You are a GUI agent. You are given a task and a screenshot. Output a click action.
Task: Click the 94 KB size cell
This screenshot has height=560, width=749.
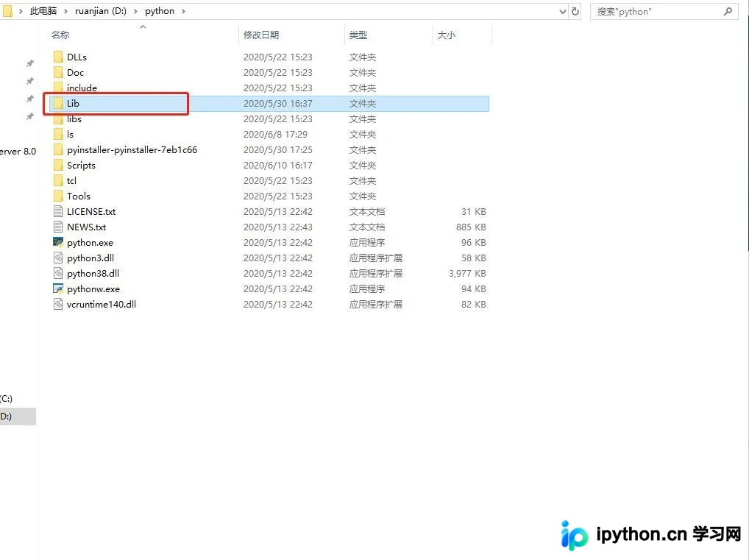coord(473,288)
